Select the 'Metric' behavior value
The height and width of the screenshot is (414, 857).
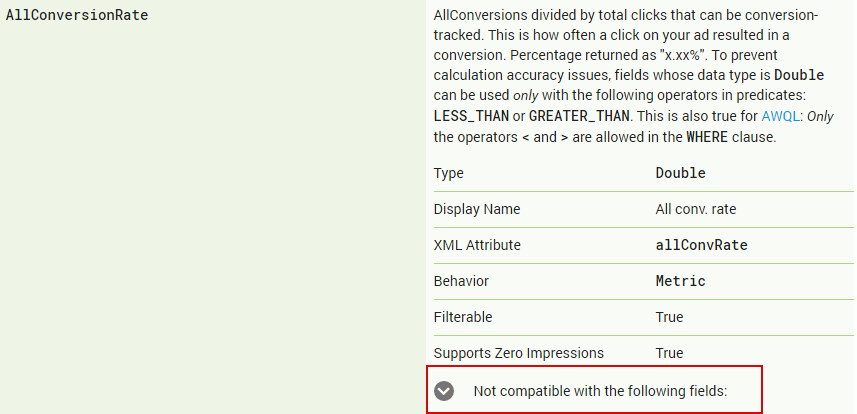(x=680, y=281)
